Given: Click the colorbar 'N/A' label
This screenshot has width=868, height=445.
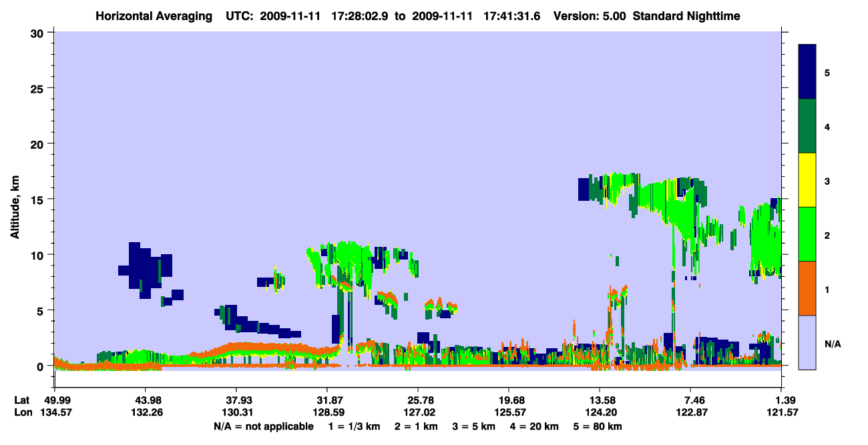Looking at the screenshot, I should click(833, 344).
